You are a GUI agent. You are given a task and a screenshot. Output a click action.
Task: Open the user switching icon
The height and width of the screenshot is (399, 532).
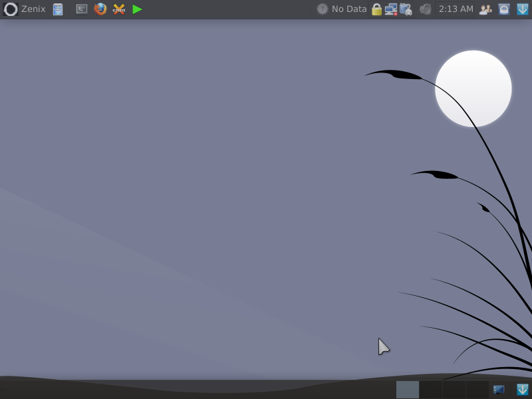point(485,9)
